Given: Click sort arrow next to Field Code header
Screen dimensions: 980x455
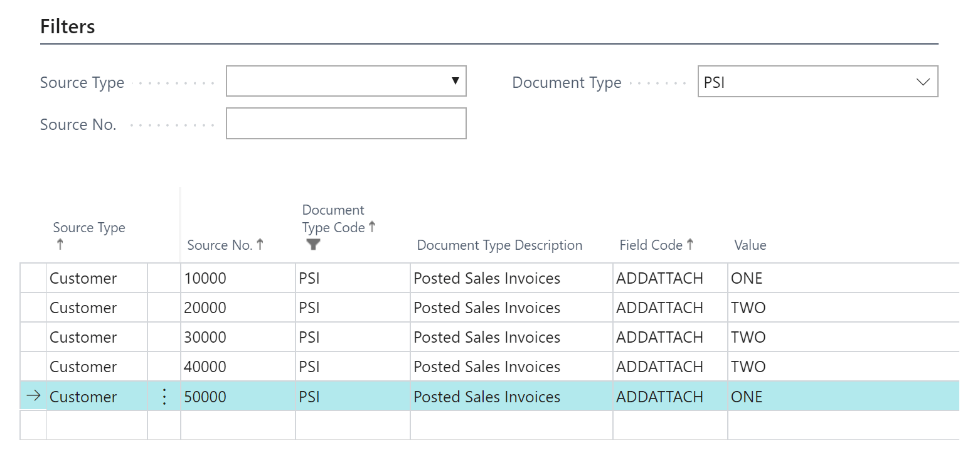Looking at the screenshot, I should (690, 245).
